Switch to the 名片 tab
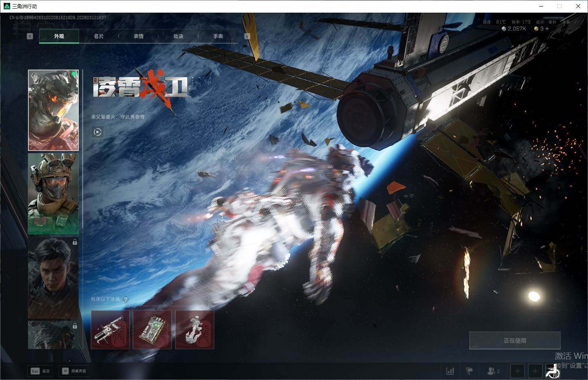The image size is (588, 380). pyautogui.click(x=99, y=36)
